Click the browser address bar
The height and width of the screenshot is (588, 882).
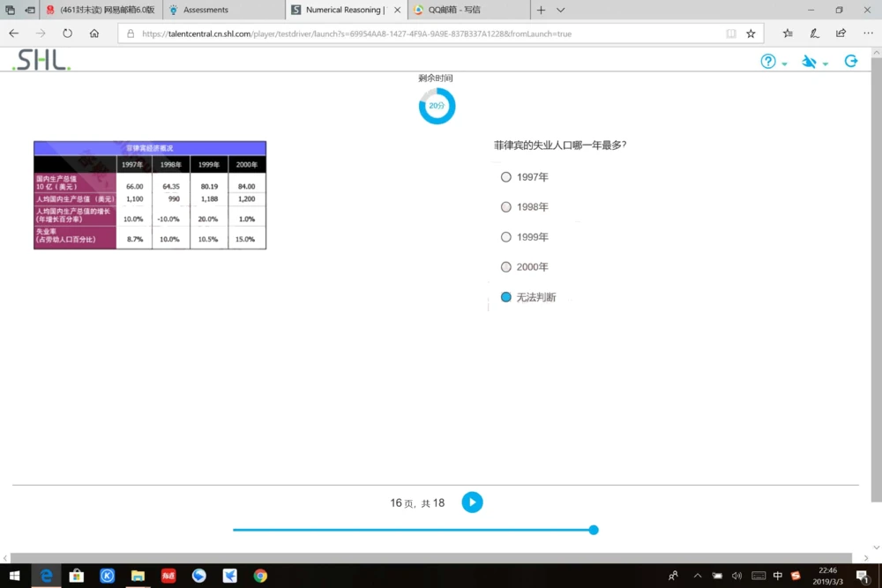(x=353, y=33)
